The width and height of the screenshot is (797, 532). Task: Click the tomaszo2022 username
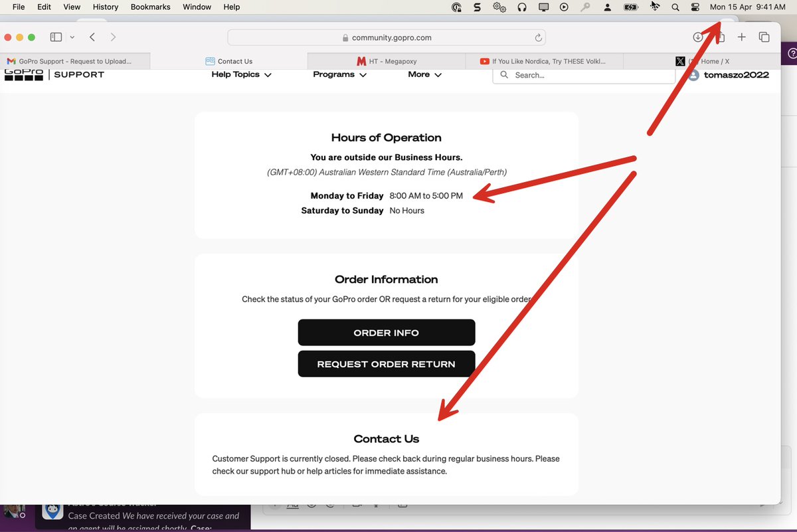click(x=737, y=75)
